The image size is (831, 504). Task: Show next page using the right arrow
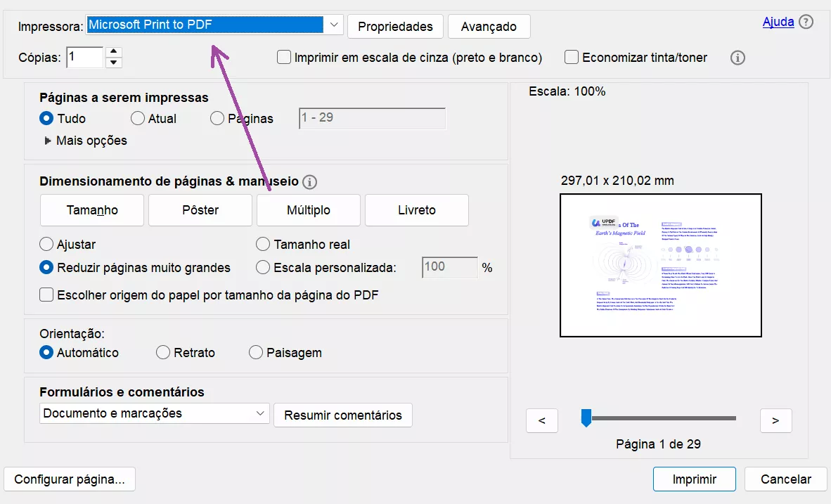(775, 420)
